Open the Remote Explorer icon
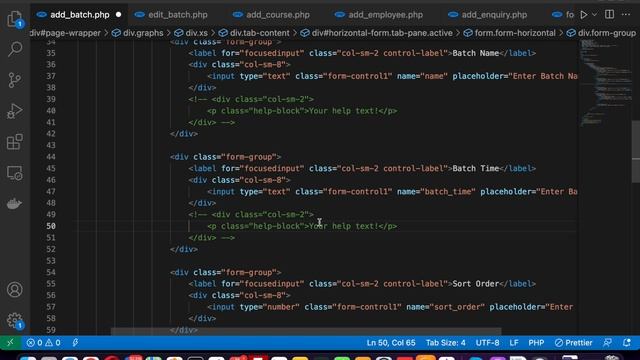 pyautogui.click(x=15, y=173)
